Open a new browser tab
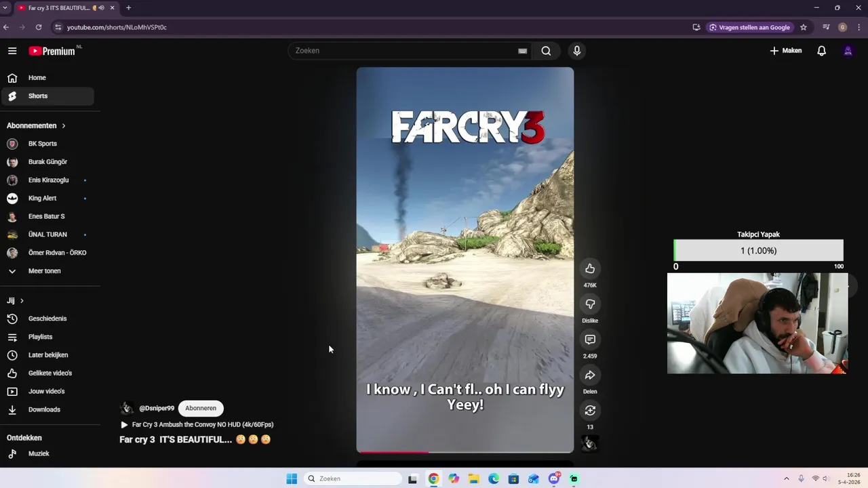 (x=129, y=7)
